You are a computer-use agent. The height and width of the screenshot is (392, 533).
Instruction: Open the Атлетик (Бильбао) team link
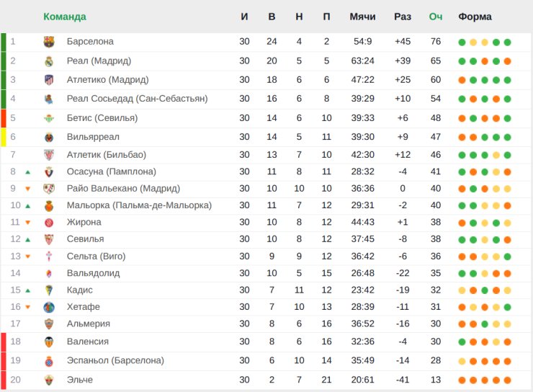[x=106, y=154]
